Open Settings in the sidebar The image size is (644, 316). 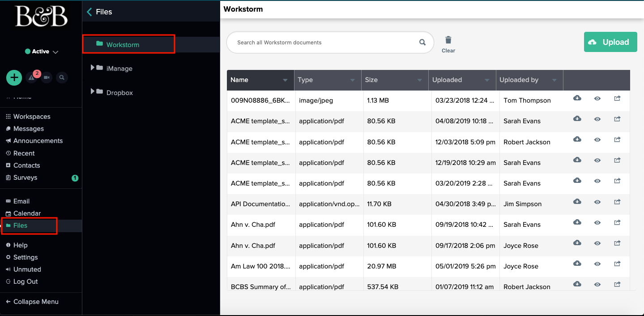[x=21, y=257]
